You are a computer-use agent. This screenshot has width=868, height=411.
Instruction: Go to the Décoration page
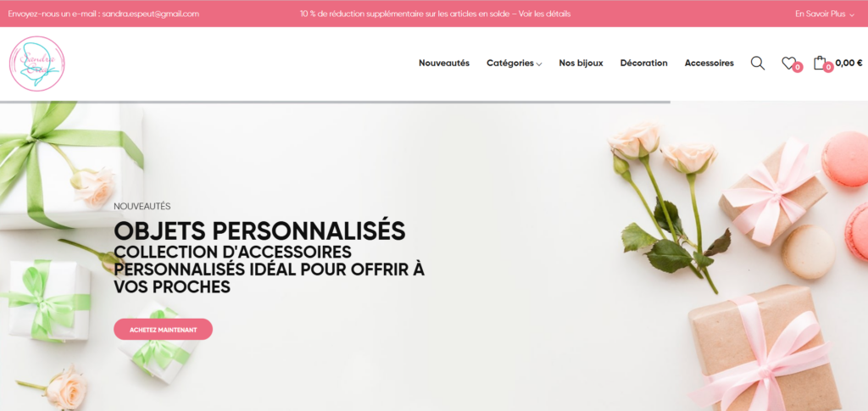coord(644,63)
